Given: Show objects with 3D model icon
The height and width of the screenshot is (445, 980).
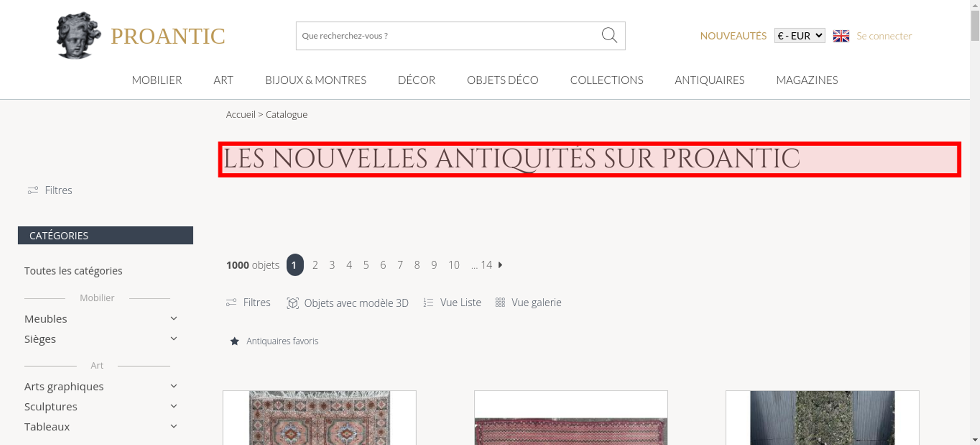Looking at the screenshot, I should (293, 303).
